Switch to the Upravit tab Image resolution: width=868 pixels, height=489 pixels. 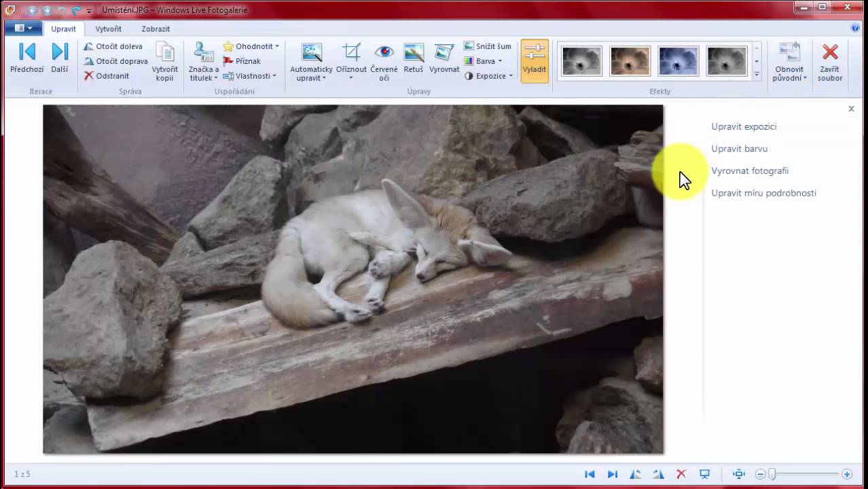[x=64, y=29]
